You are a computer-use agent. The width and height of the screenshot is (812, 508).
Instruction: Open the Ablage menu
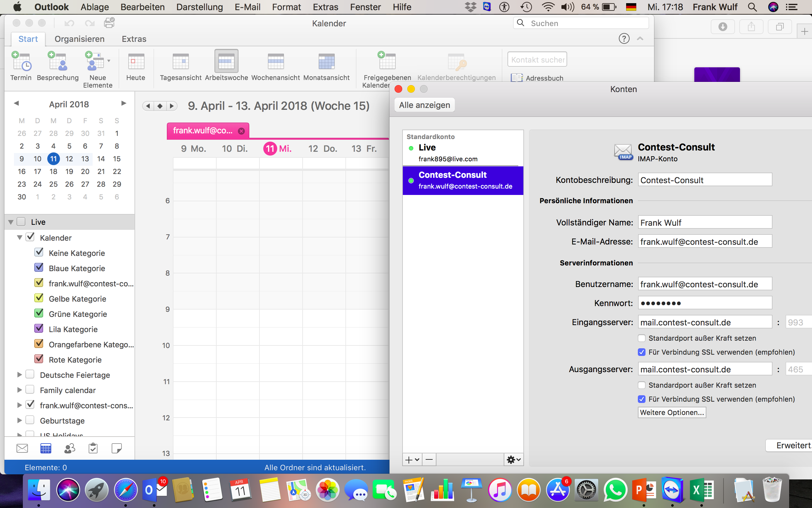coord(95,7)
